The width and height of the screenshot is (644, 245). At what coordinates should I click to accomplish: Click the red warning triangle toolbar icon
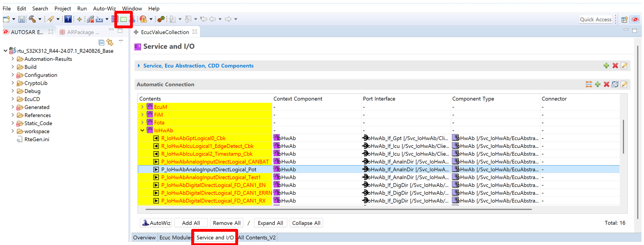click(x=143, y=19)
